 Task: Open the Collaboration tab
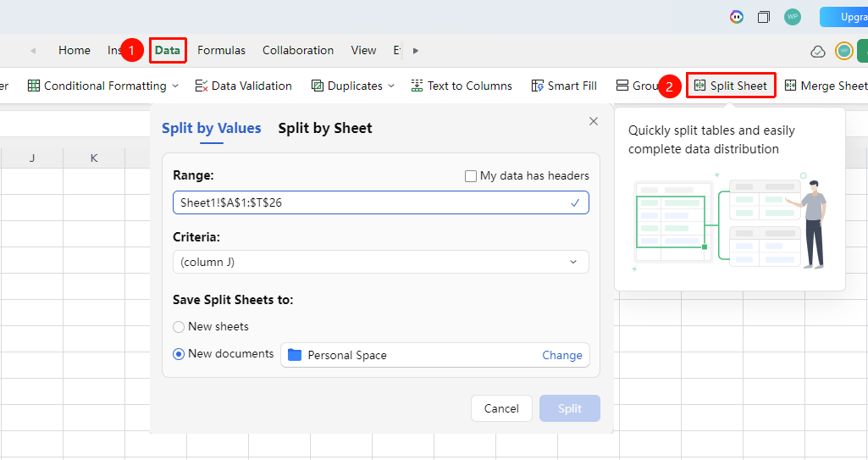(298, 50)
